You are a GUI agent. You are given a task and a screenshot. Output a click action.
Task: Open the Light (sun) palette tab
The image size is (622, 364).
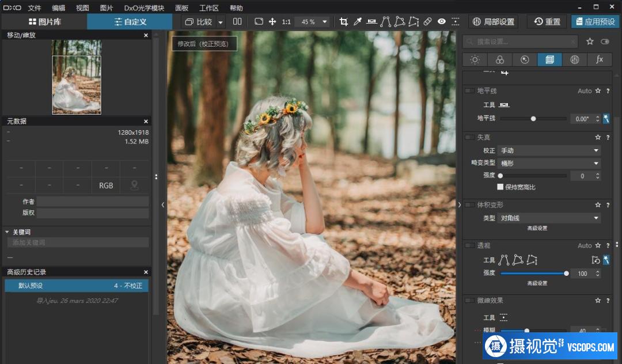(475, 60)
